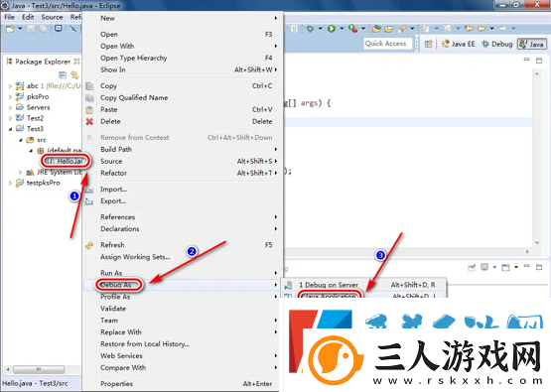Click the Delete menu entry
This screenshot has height=392, width=551.
182,121
